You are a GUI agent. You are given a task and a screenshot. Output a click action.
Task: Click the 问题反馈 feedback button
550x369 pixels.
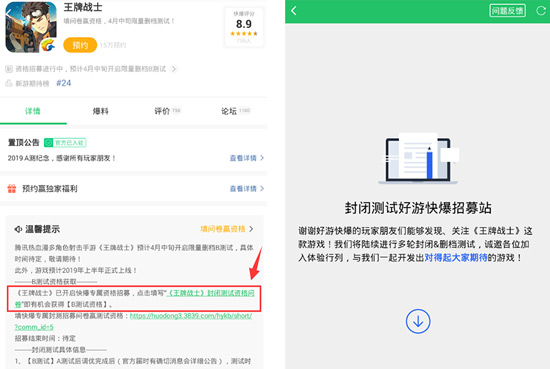507,11
